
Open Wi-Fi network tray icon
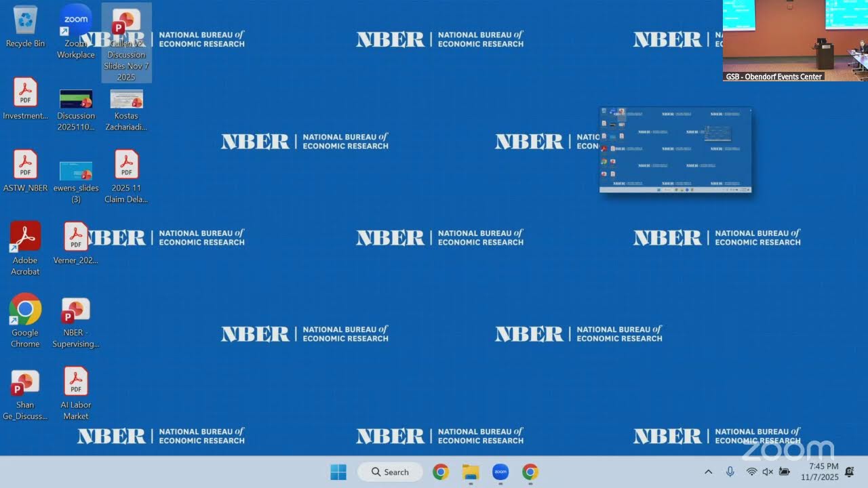point(751,472)
